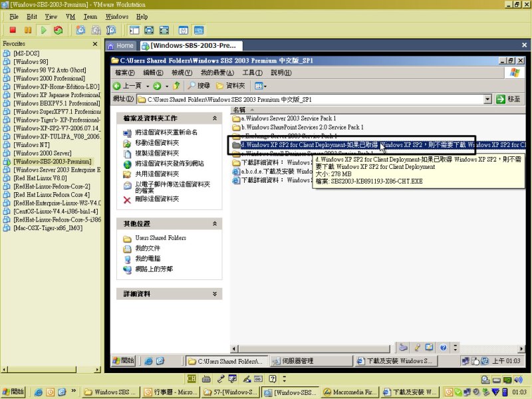The height and width of the screenshot is (399, 532).
Task: Click 刪除這個資料夾 delete link
Action: [157, 199]
